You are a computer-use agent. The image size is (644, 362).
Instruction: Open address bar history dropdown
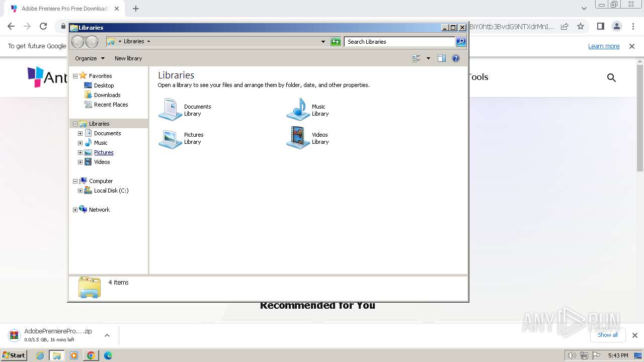(x=323, y=42)
